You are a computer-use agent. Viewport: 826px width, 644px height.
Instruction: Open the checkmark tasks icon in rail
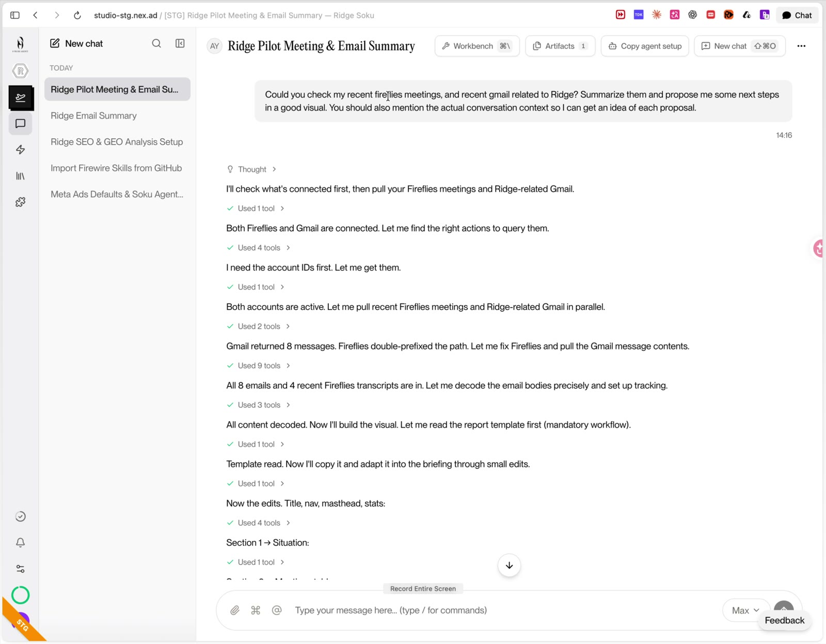click(21, 517)
